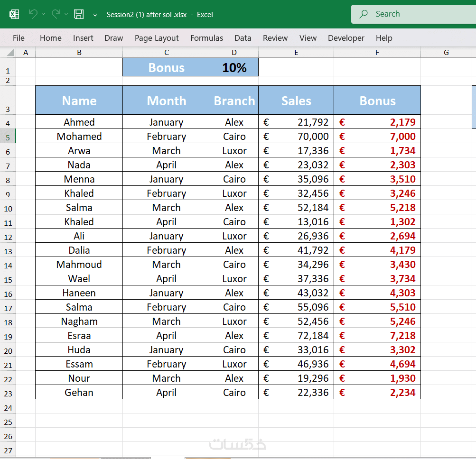
Task: Open Customize Quick Access Toolbar dropdown
Action: point(95,15)
